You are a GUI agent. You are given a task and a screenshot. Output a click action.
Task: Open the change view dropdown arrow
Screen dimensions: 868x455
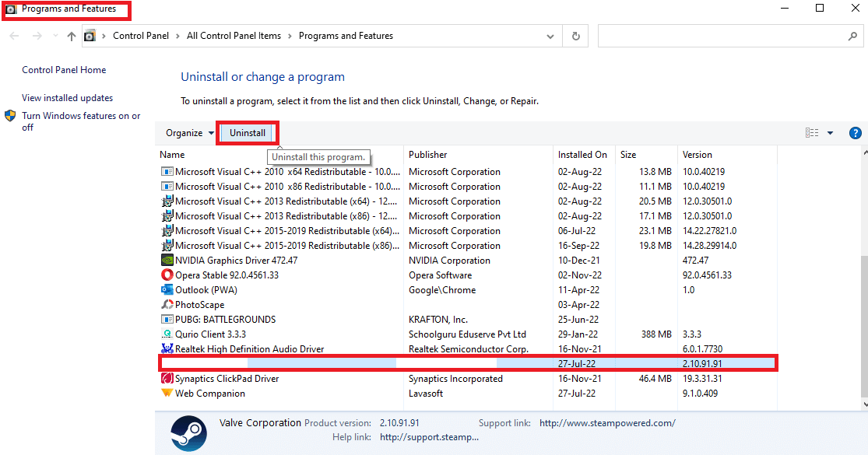tap(830, 132)
